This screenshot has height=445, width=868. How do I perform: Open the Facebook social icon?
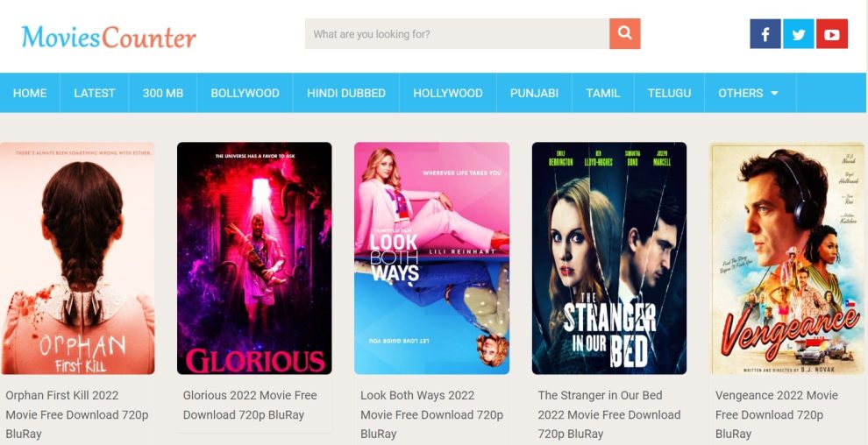(x=765, y=34)
